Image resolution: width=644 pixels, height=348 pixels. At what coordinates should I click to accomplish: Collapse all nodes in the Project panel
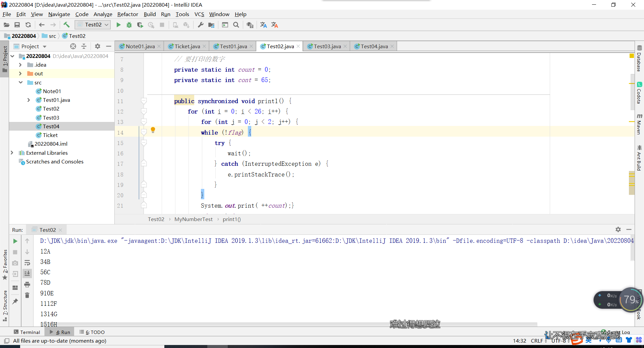pyautogui.click(x=84, y=46)
